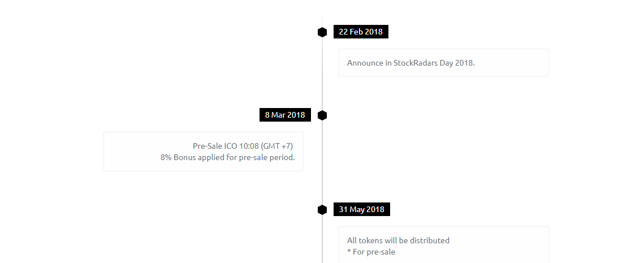
Task: Click the 8 Mar 2018 date label
Action: (285, 115)
